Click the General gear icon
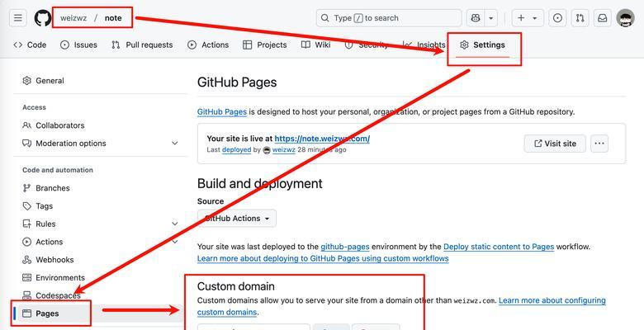The image size is (644, 330). [27, 81]
